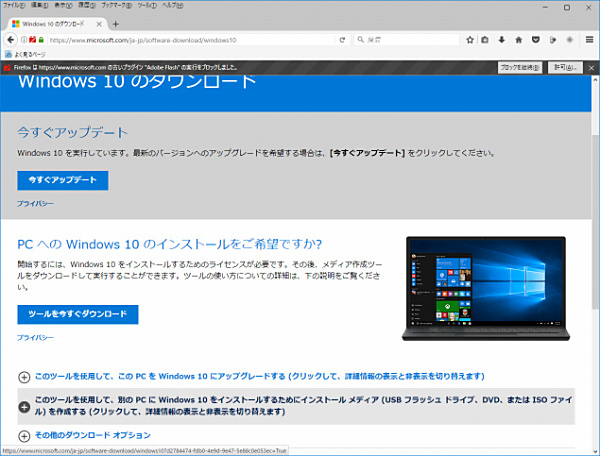Click the scrollbar up arrow
The height and width of the screenshot is (456, 600).
(x=595, y=80)
